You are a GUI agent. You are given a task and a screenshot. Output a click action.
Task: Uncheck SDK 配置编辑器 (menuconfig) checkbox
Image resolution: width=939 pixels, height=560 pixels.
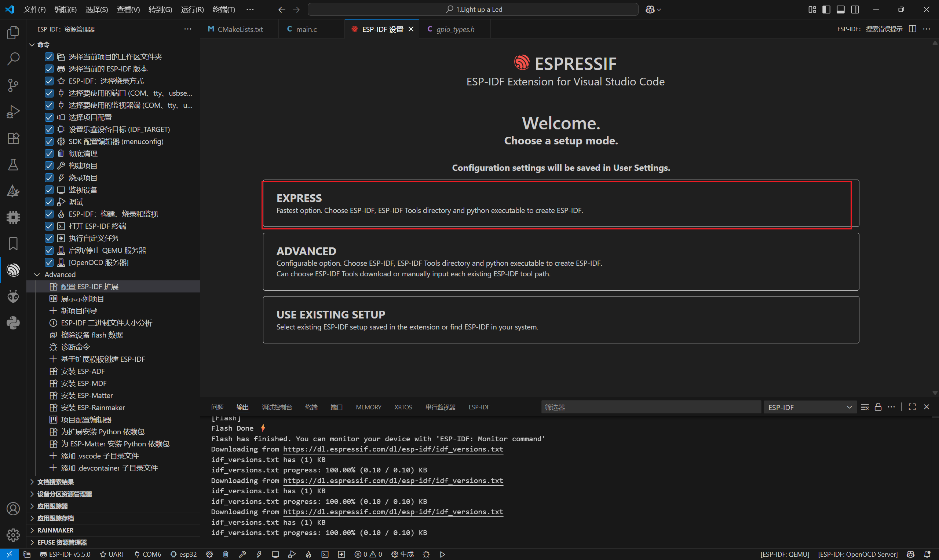[x=49, y=141]
